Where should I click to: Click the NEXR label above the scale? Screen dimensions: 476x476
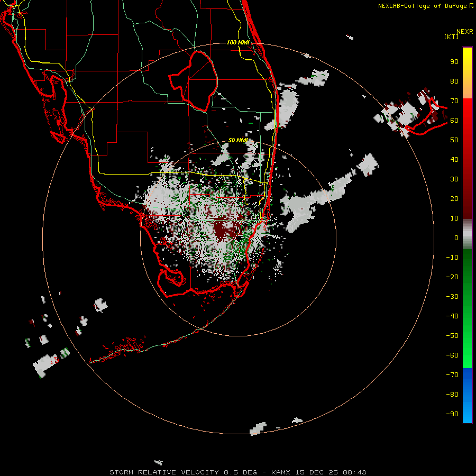pyautogui.click(x=465, y=32)
